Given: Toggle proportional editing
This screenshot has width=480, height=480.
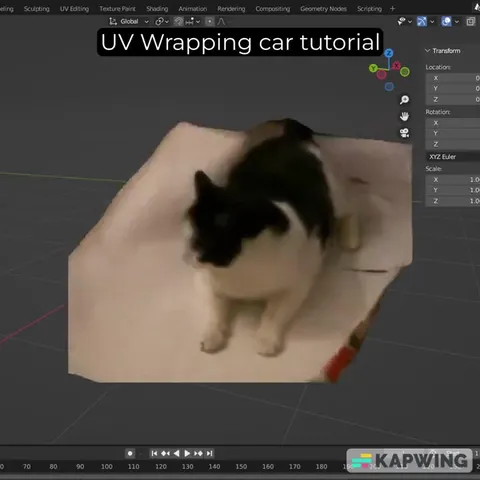Looking at the screenshot, I should [x=210, y=22].
